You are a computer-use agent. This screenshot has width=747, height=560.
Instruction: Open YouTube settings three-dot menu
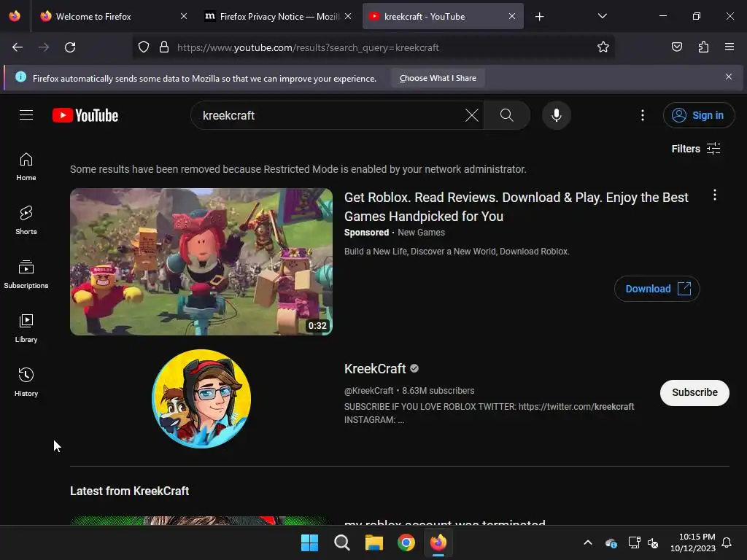tap(642, 115)
